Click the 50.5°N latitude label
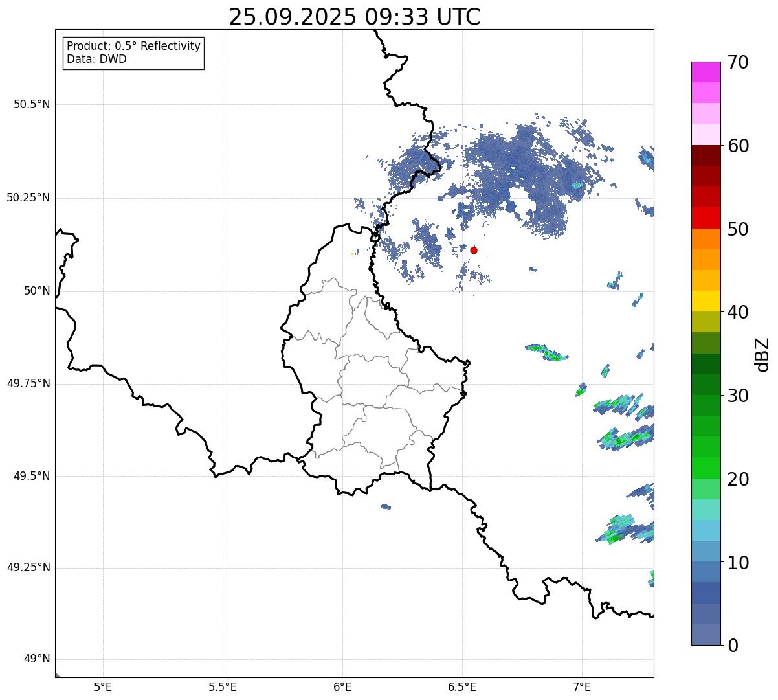The width and height of the screenshot is (778, 700). (x=32, y=104)
